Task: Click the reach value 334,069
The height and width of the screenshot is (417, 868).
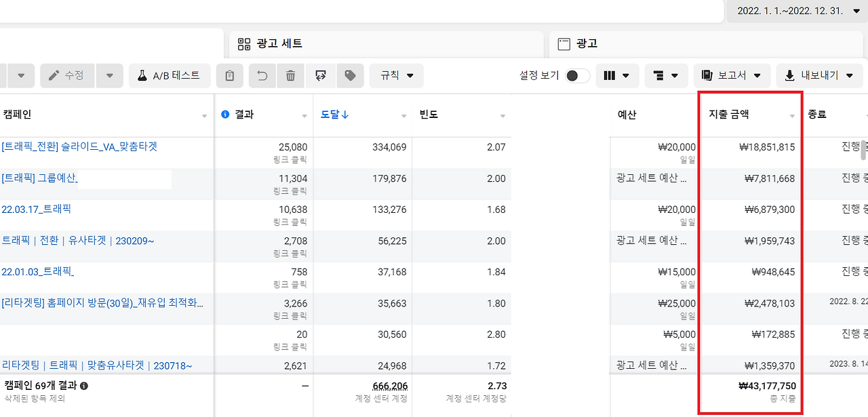Action: click(389, 147)
